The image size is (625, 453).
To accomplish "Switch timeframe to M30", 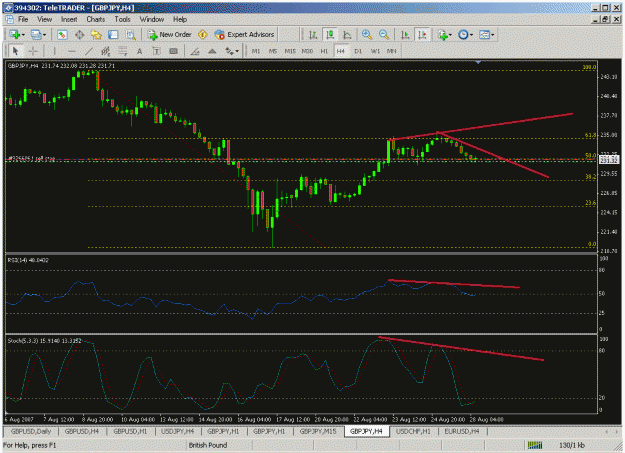I will (x=307, y=51).
